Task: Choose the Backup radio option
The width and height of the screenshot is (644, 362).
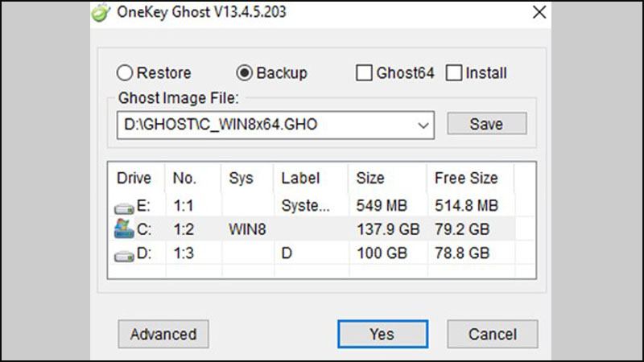Action: click(245, 73)
